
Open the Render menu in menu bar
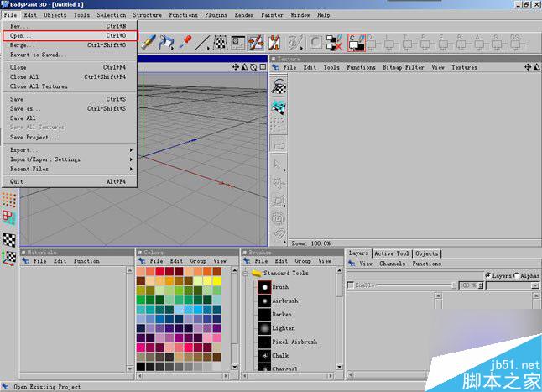(244, 15)
